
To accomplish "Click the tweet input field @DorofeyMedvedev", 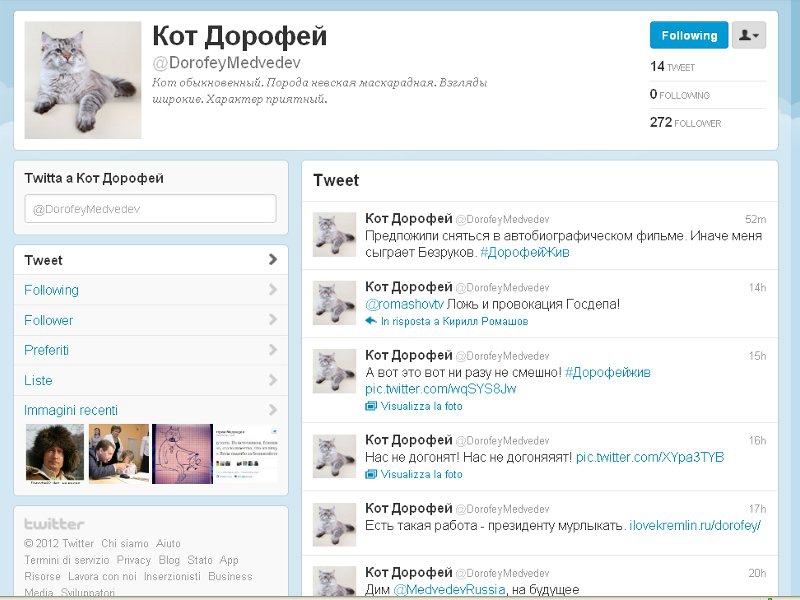I will pos(150,208).
